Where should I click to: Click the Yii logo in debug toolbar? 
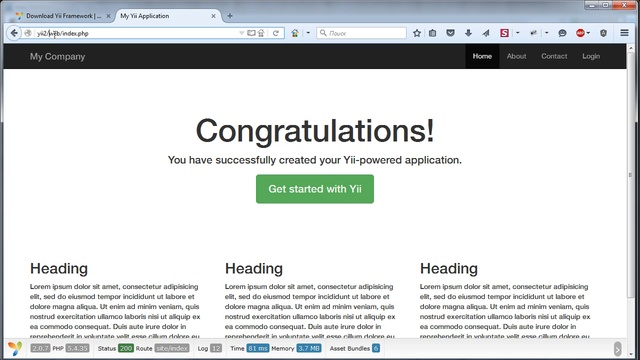(x=15, y=348)
